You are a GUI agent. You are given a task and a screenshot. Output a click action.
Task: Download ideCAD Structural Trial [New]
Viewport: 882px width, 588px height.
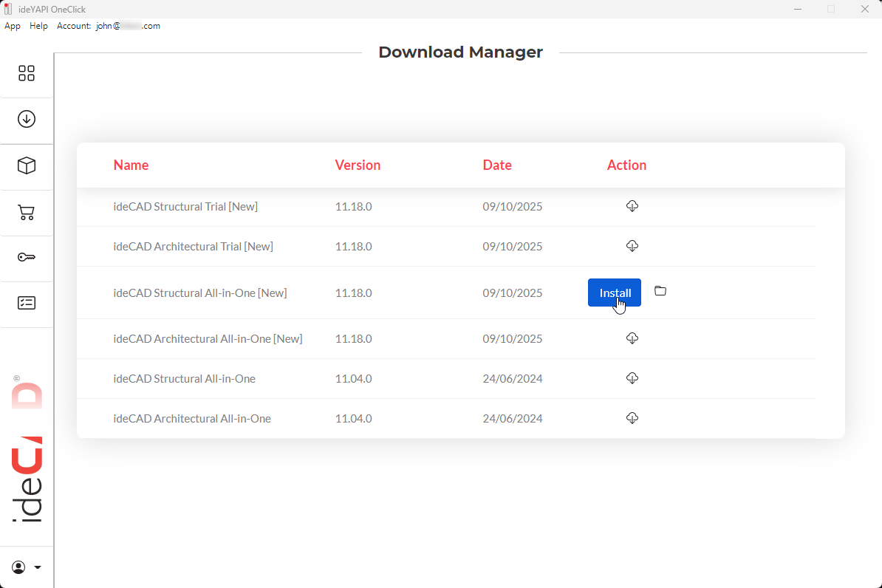click(632, 206)
